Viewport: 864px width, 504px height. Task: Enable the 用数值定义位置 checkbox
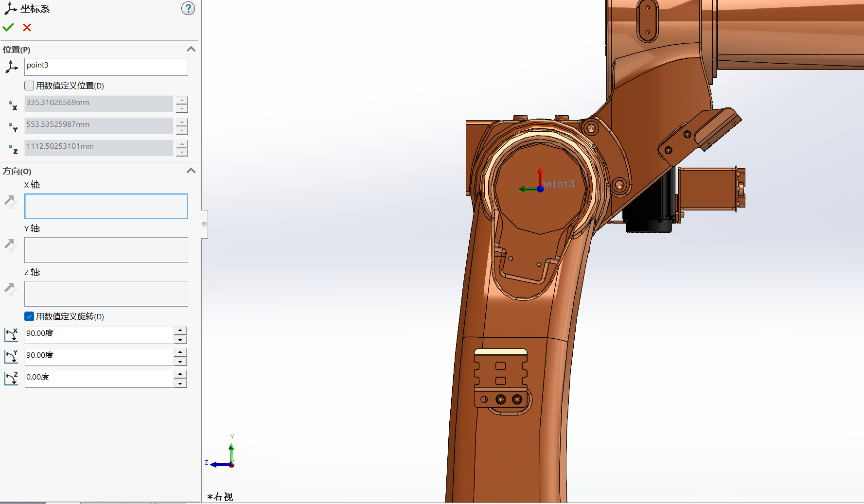(30, 86)
